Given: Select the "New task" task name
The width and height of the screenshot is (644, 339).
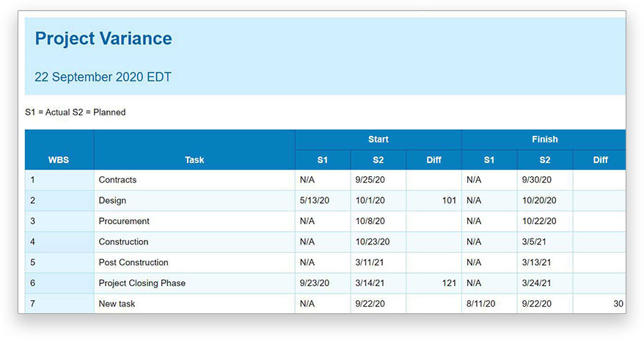Looking at the screenshot, I should tap(117, 304).
